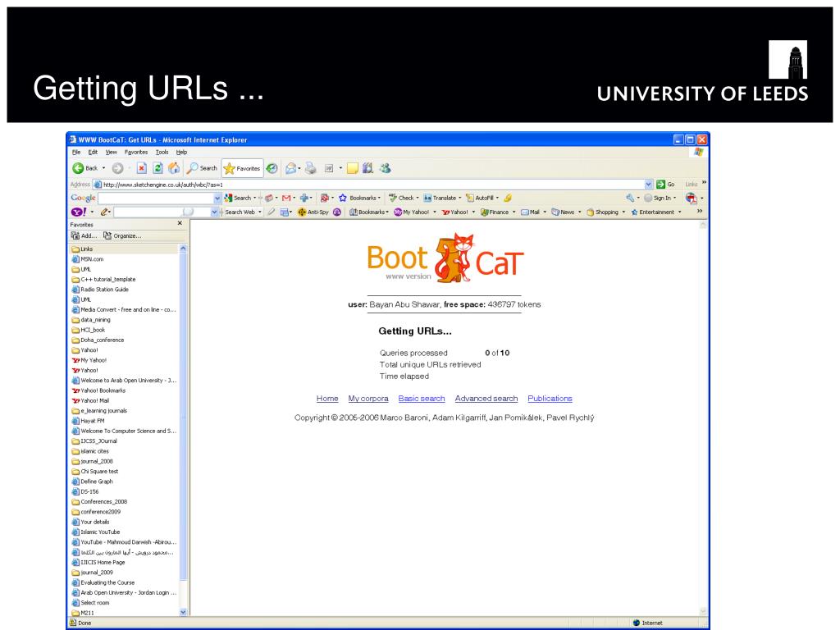
Task: Open the My Yahoo! toolbar dropdown
Action: tap(413, 212)
